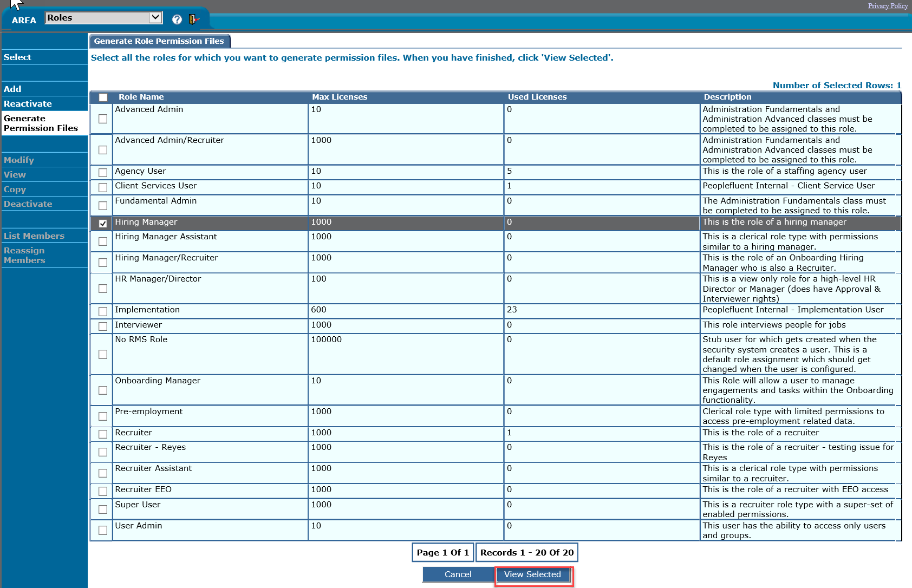This screenshot has height=588, width=912.
Task: Click Modify in the sidebar
Action: pyautogui.click(x=44, y=160)
